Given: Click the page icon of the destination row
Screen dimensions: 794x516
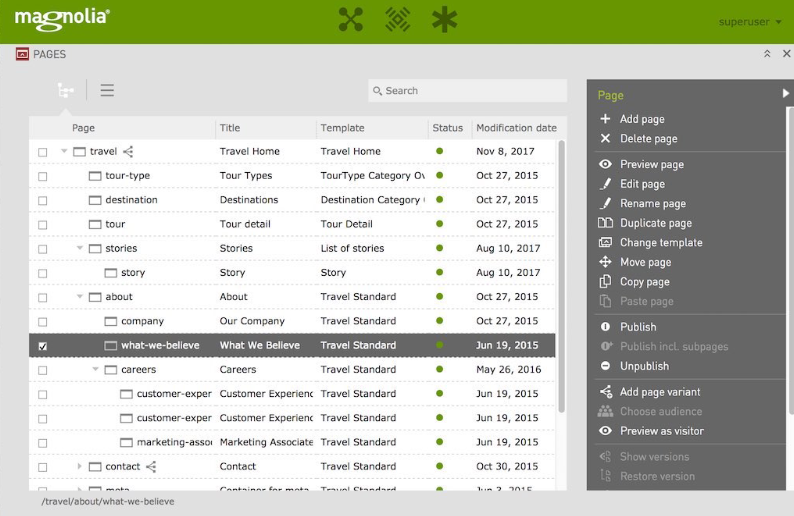Looking at the screenshot, I should coord(95,200).
